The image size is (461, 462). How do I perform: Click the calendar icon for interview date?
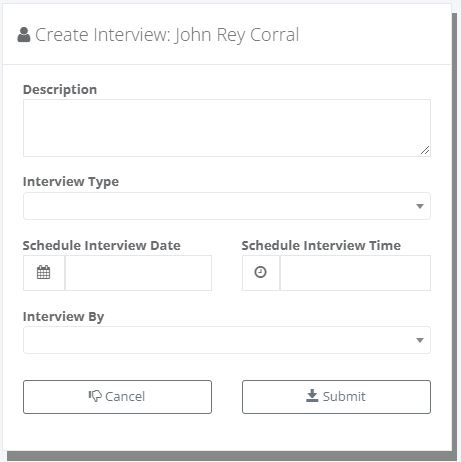(43, 272)
